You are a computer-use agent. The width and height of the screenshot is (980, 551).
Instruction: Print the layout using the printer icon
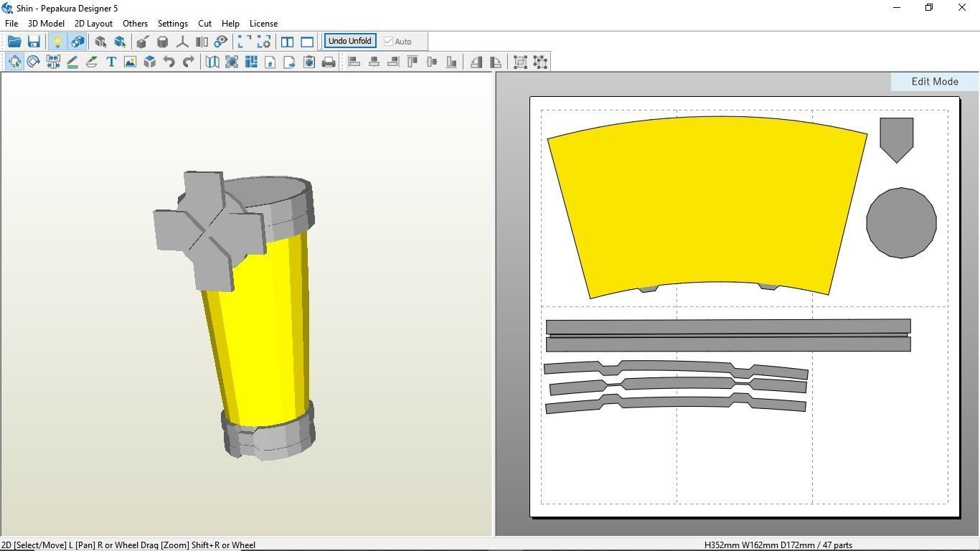[x=329, y=62]
